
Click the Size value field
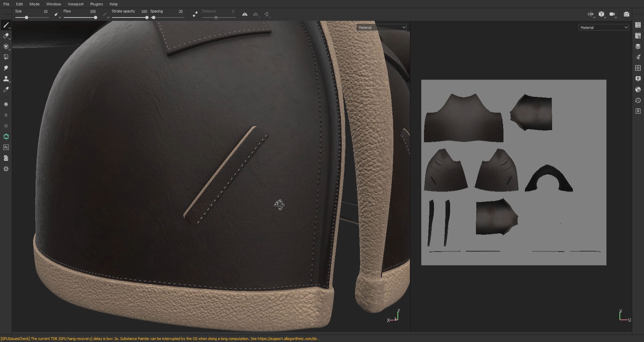pos(45,11)
